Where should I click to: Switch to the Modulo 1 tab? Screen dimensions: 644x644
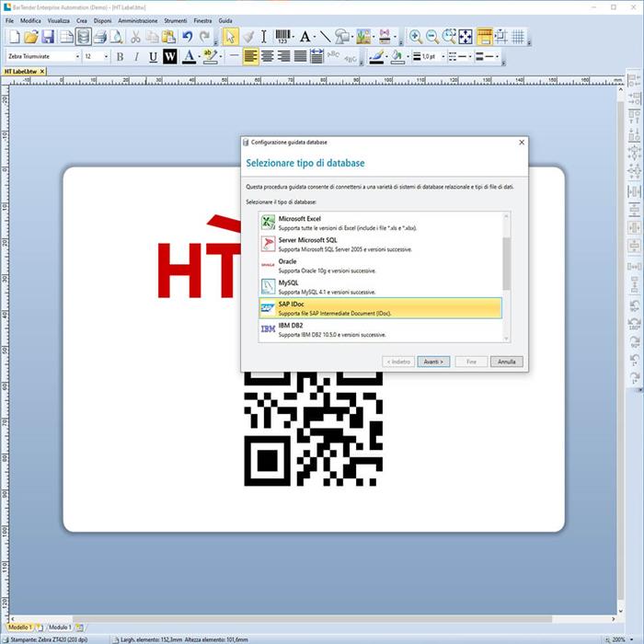[60, 627]
